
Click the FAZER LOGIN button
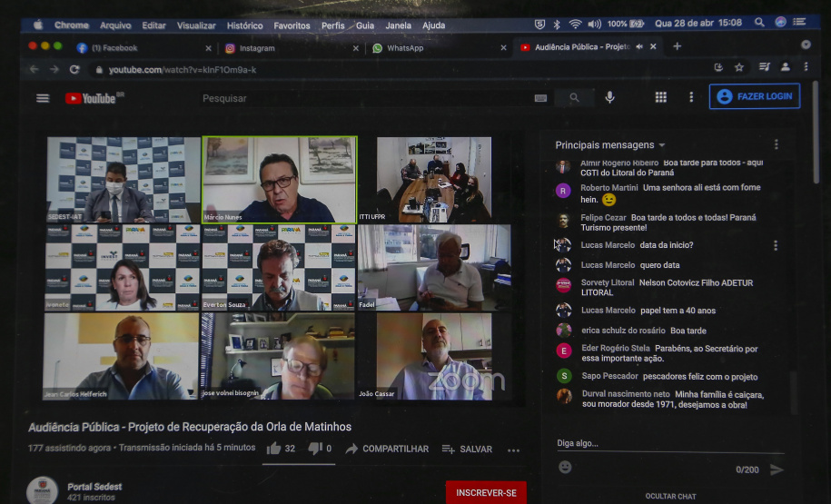coord(754,96)
